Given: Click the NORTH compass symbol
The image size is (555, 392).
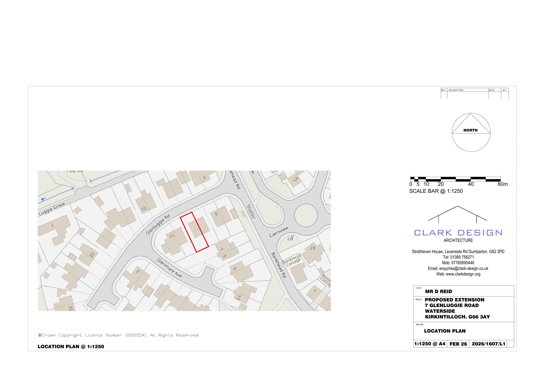Looking at the screenshot, I should click(471, 132).
